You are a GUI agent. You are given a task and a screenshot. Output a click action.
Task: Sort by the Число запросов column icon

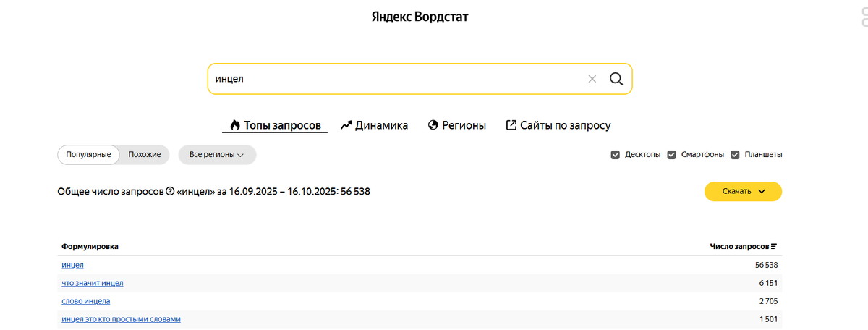774,247
